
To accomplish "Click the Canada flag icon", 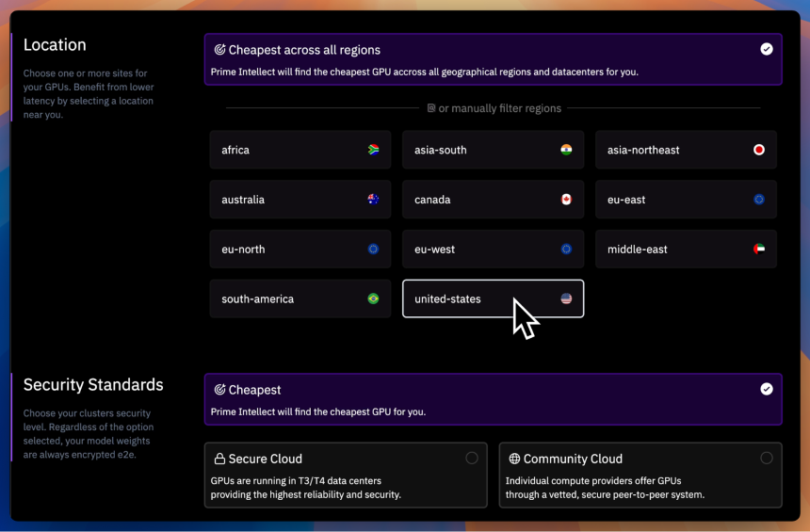I will click(566, 200).
